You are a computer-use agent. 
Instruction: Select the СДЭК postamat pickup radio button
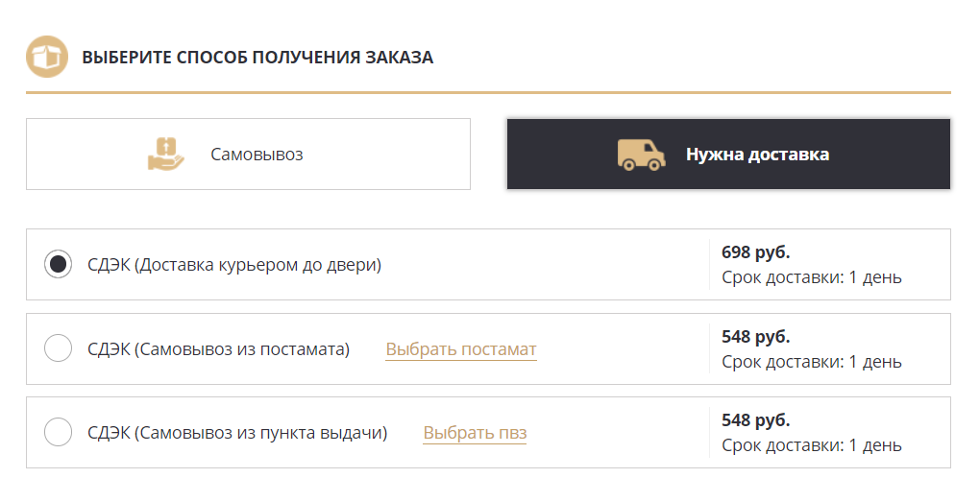[58, 348]
